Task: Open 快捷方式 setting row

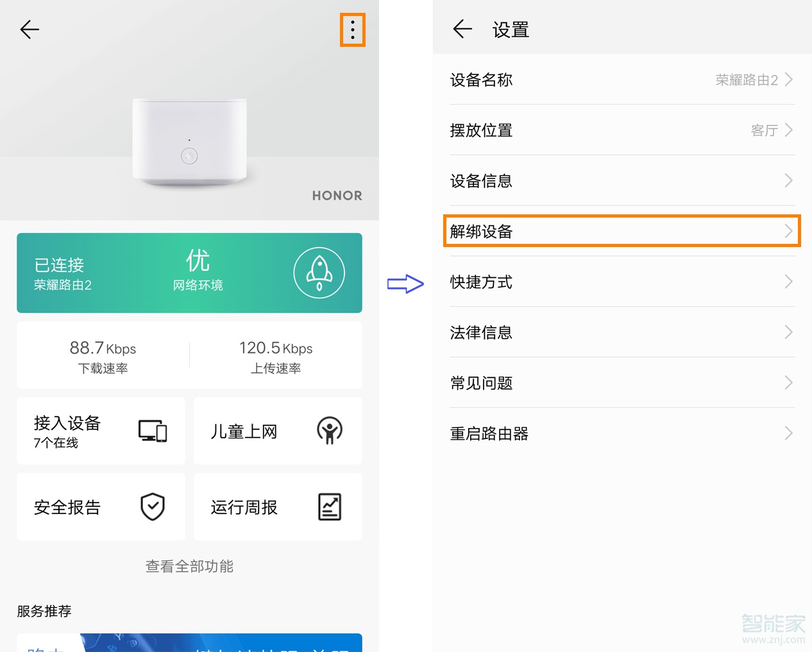Action: click(622, 282)
